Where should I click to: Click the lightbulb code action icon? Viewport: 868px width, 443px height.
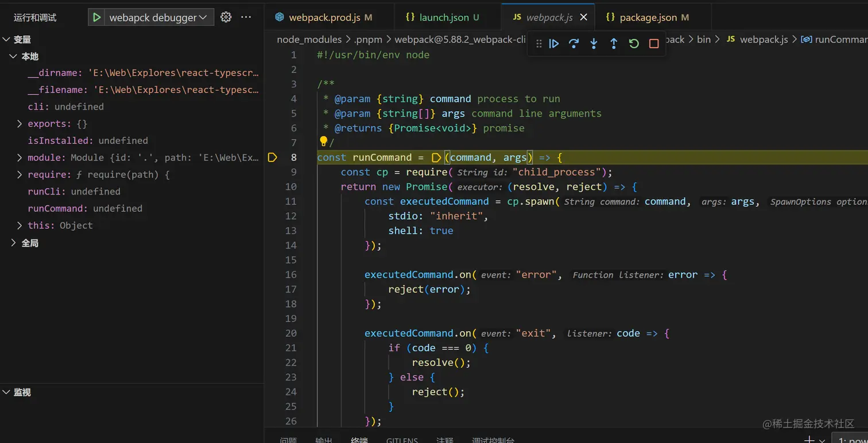(323, 141)
